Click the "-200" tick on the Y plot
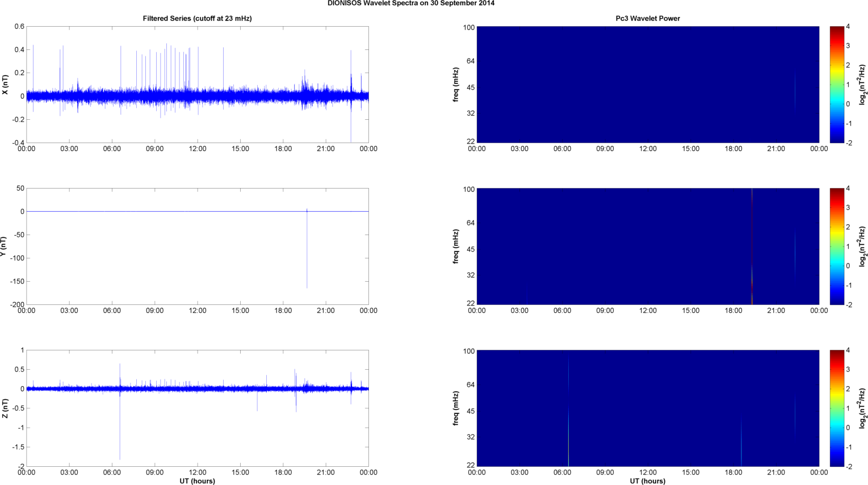The height and width of the screenshot is (485, 868). pyautogui.click(x=16, y=305)
